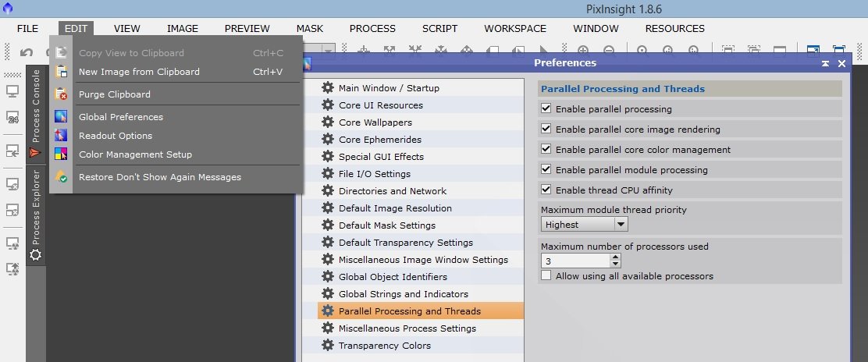The image size is (868, 362).
Task: Check Allow using all available processors
Action: (546, 275)
